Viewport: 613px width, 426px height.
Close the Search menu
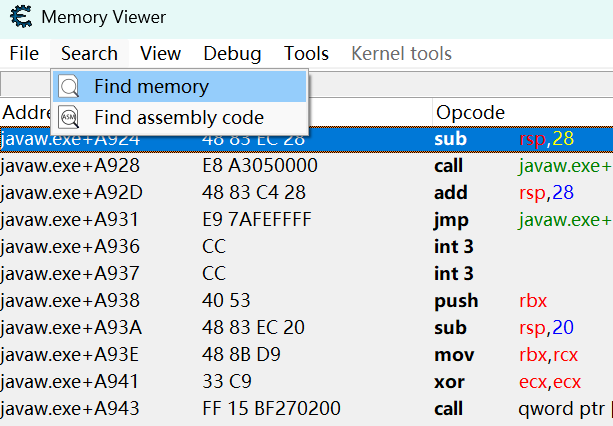pos(89,54)
